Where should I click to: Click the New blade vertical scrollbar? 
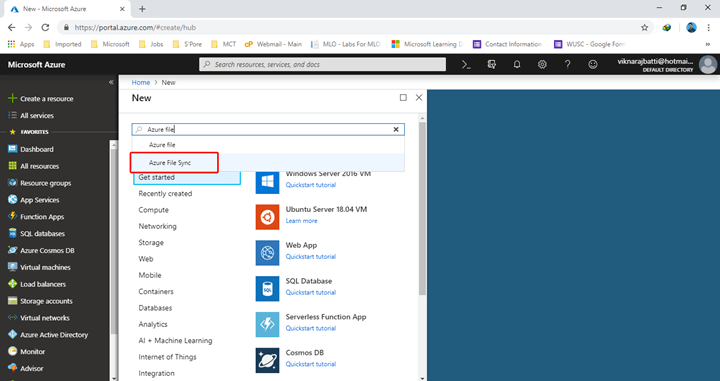pos(422,209)
